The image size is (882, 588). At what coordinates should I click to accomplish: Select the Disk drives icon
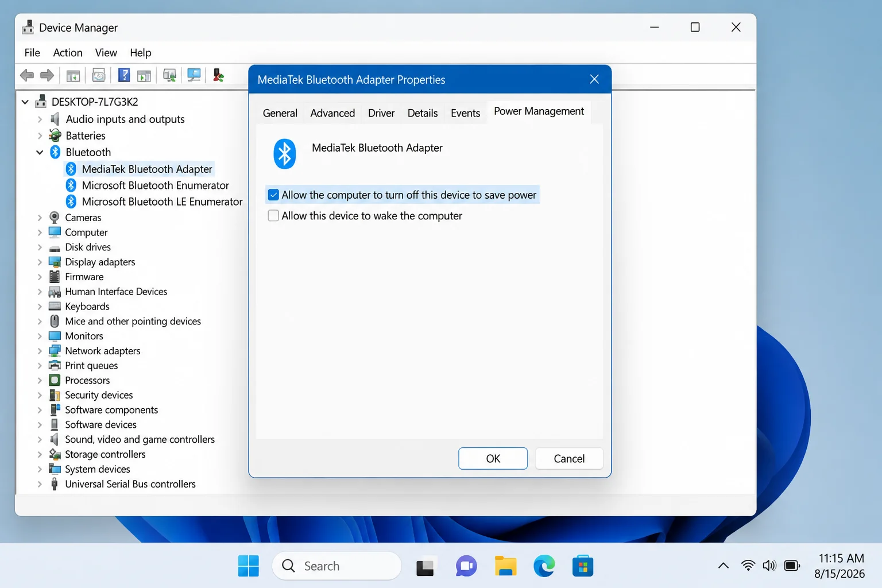tap(55, 247)
